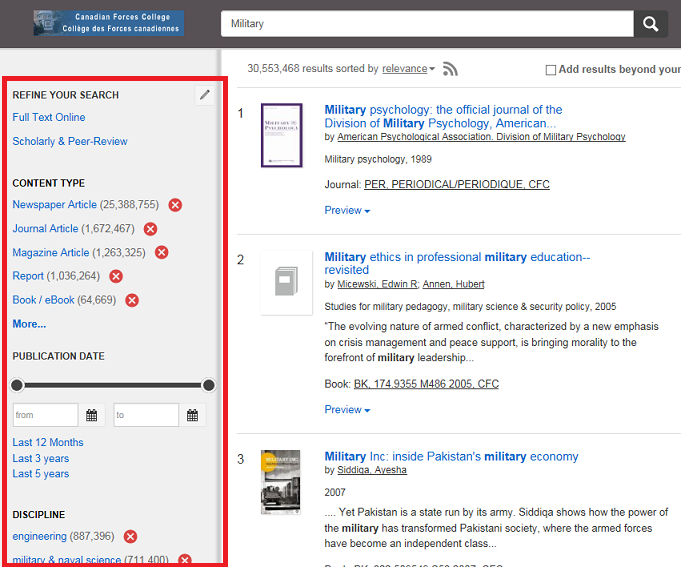Select Report content type
This screenshot has height=567, width=681.
click(x=28, y=276)
